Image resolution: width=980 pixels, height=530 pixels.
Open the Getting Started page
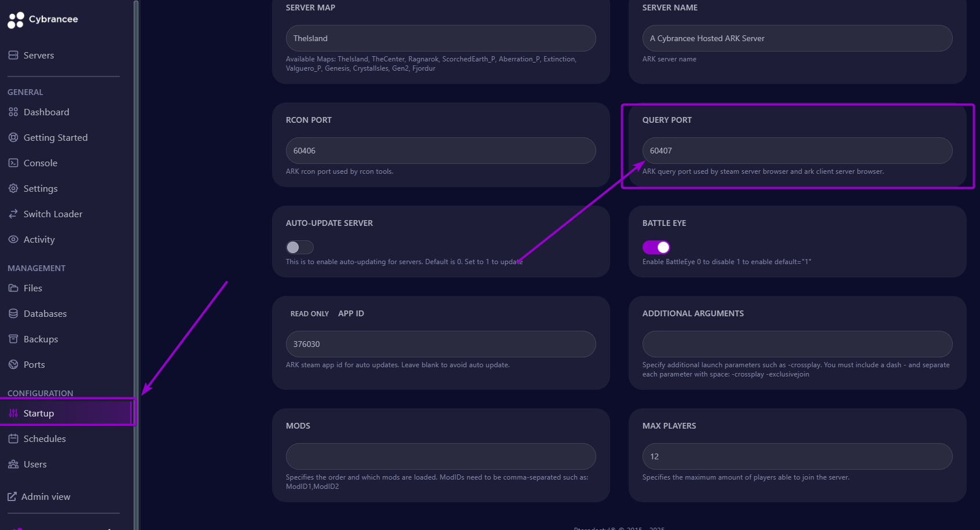[x=55, y=137]
